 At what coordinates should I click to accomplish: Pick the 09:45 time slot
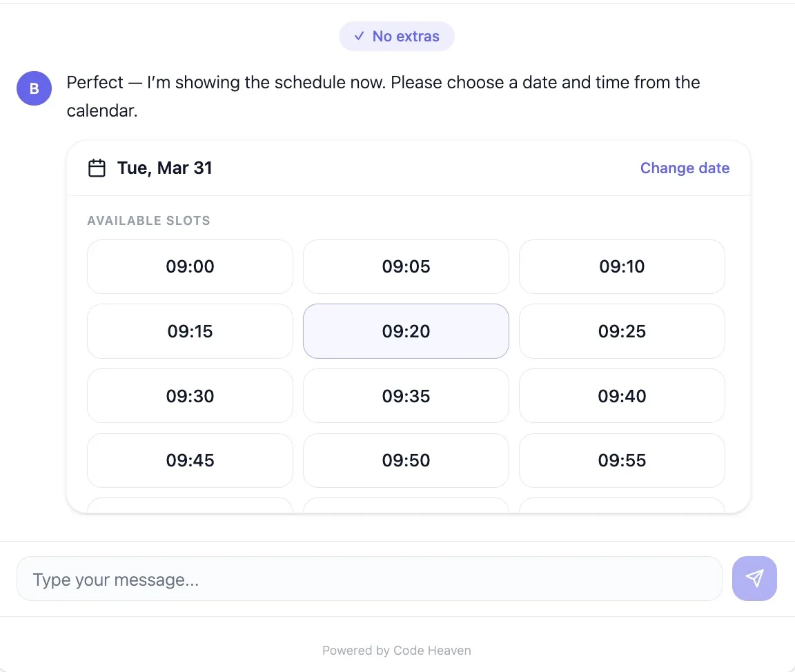pos(190,460)
